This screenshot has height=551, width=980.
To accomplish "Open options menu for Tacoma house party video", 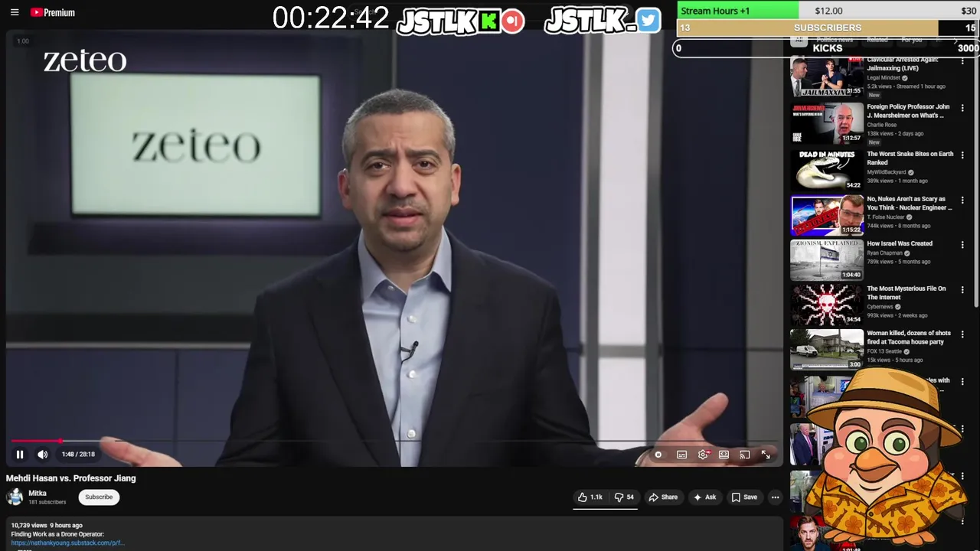I will point(962,334).
